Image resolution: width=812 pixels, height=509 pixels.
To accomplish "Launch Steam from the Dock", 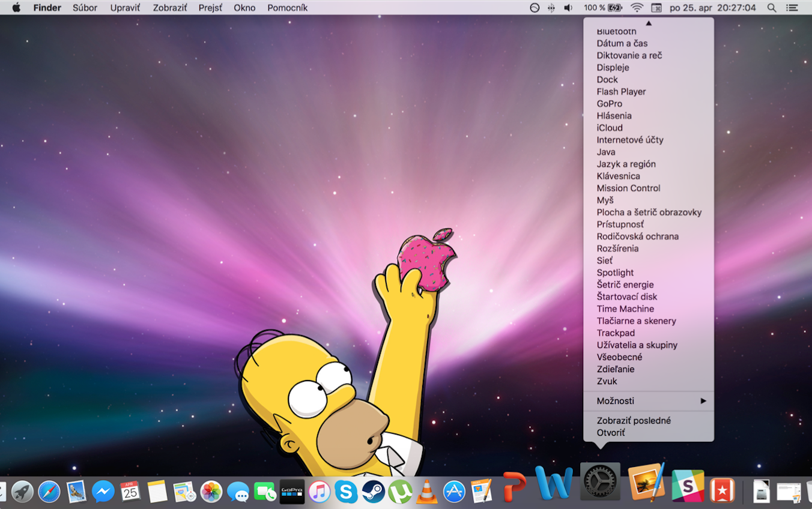I will tap(373, 492).
